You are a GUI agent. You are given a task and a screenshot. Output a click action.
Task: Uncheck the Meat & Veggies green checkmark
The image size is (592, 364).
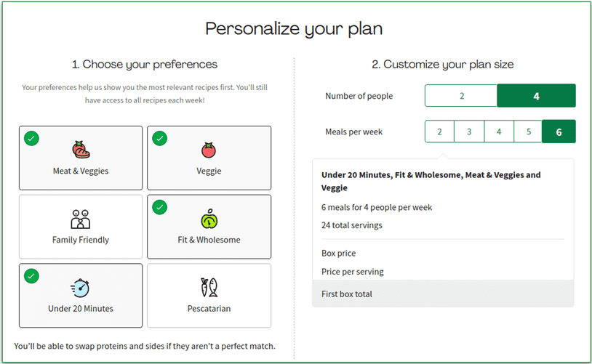click(31, 138)
